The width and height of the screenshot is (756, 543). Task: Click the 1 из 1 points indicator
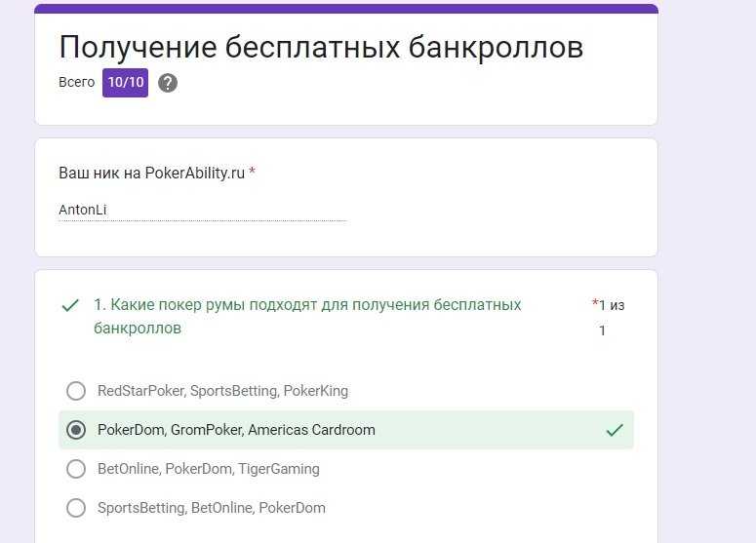608,318
